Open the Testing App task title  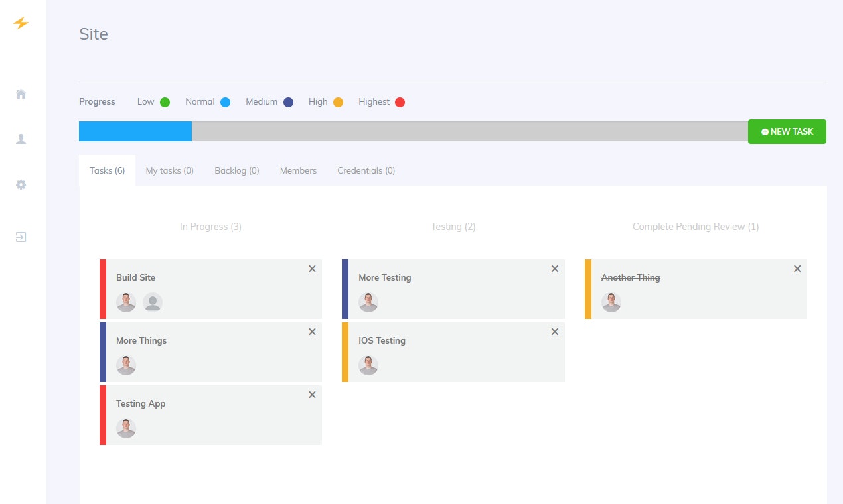coord(141,403)
